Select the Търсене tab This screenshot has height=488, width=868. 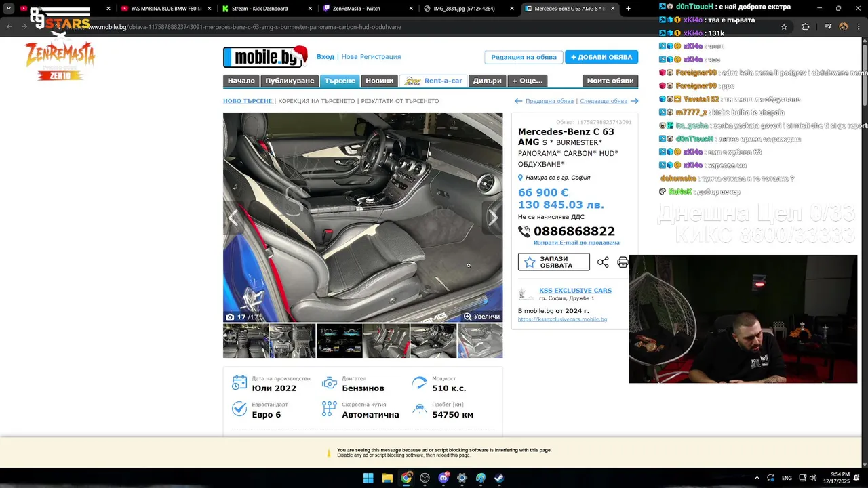pos(340,81)
